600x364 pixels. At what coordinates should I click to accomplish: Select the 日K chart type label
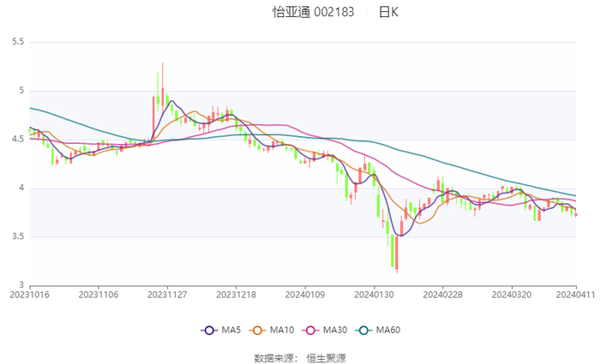point(388,12)
